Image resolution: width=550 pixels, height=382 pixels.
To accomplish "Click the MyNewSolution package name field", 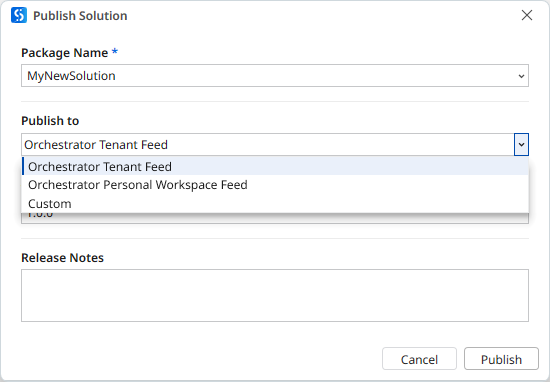I will tap(275, 75).
